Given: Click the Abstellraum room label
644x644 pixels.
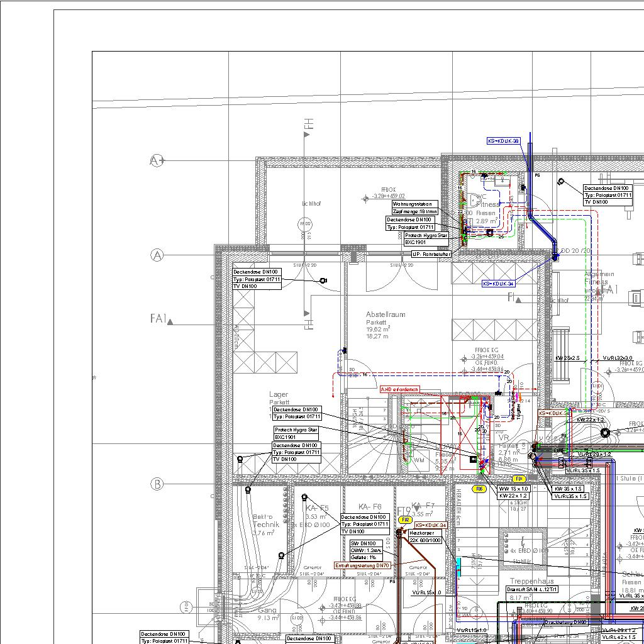Looking at the screenshot, I should pyautogui.click(x=386, y=314).
